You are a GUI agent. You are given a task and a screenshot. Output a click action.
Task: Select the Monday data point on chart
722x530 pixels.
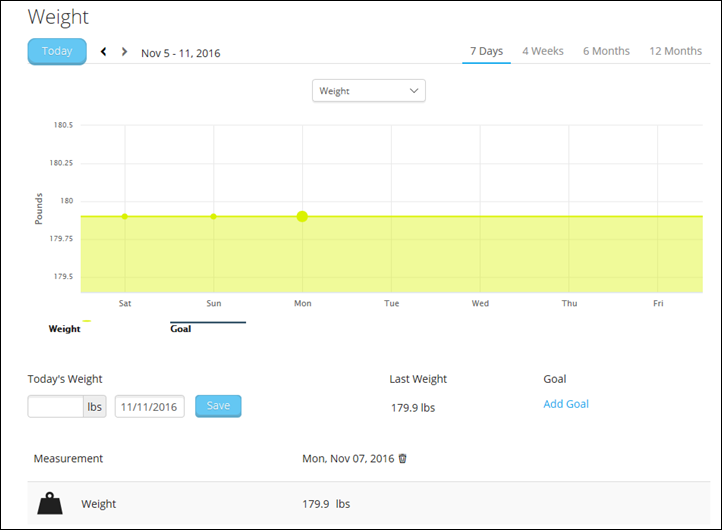[302, 216]
